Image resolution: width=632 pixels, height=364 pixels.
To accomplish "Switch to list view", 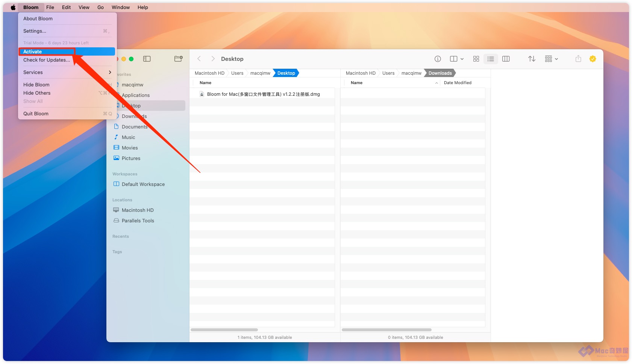I will [x=491, y=59].
